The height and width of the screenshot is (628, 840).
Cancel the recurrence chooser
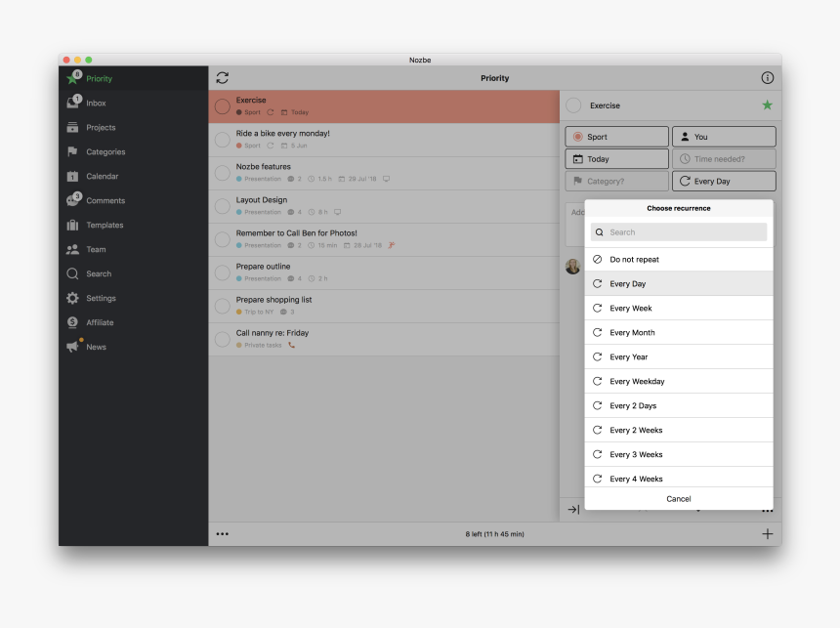[679, 499]
